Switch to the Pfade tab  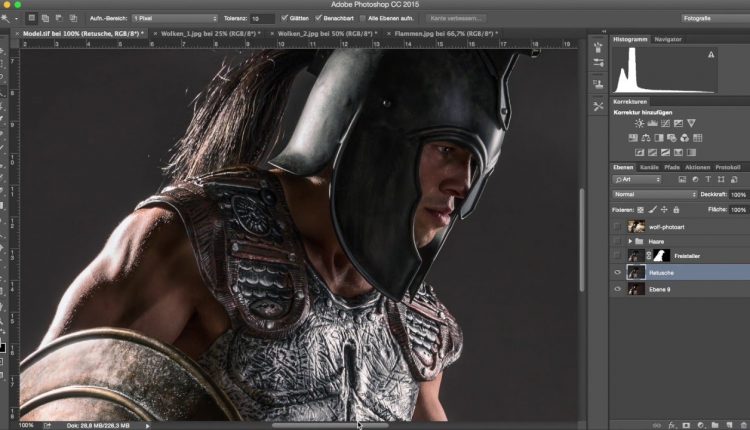[672, 167]
